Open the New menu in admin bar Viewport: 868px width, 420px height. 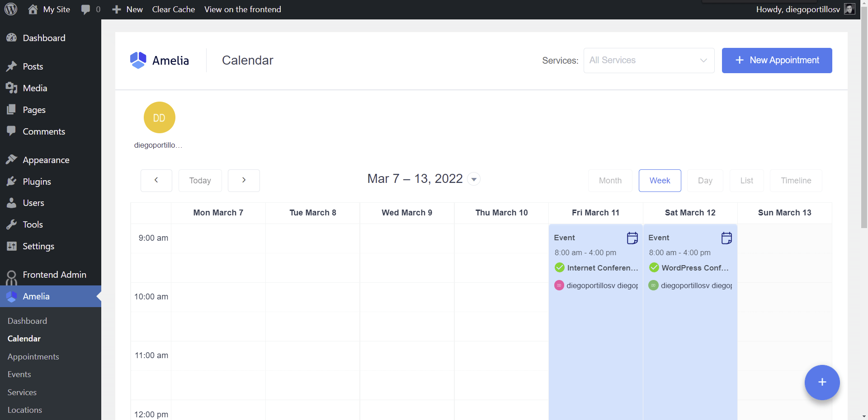pyautogui.click(x=128, y=9)
